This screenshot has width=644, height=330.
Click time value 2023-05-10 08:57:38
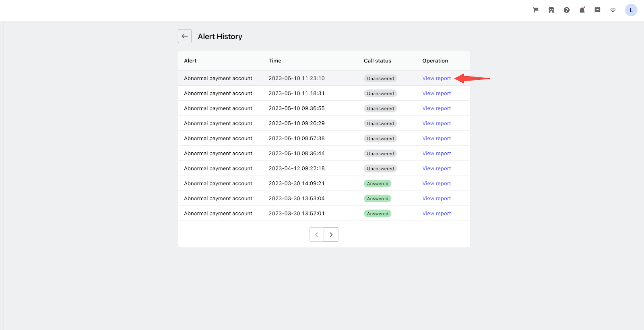[x=297, y=138]
